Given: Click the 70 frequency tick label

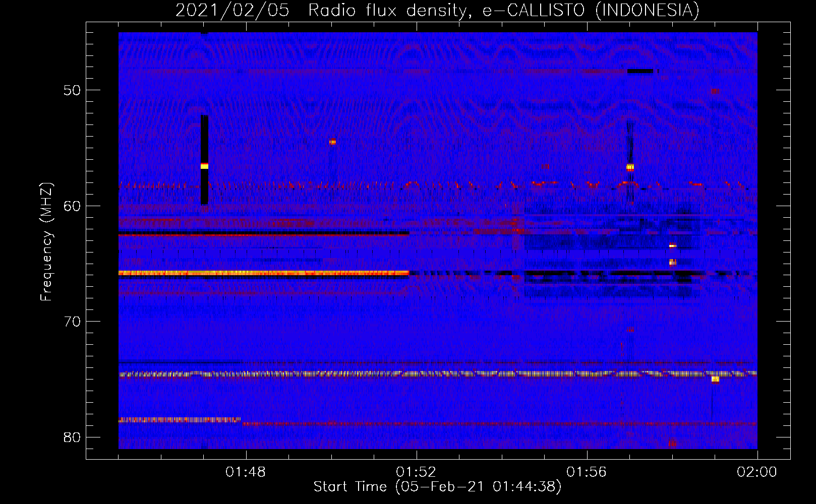Looking at the screenshot, I should pyautogui.click(x=72, y=322).
